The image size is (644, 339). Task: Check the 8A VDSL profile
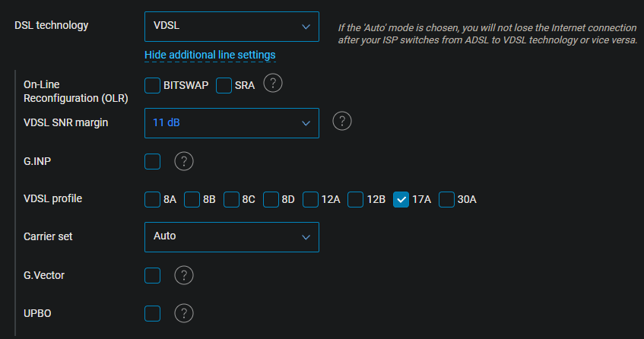pos(152,199)
